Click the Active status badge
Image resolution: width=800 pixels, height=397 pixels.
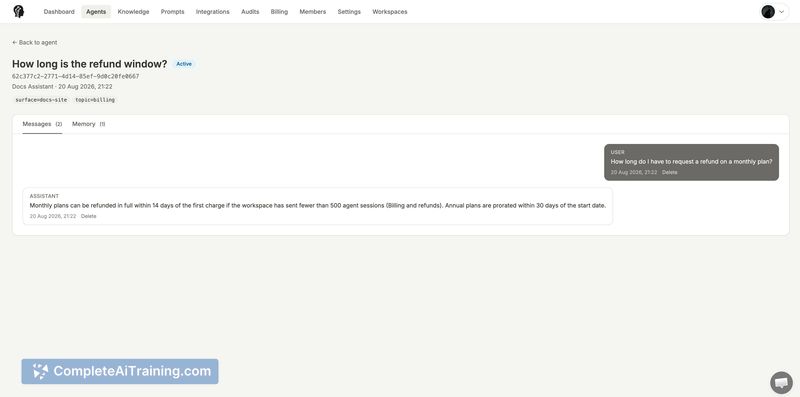[x=184, y=64]
